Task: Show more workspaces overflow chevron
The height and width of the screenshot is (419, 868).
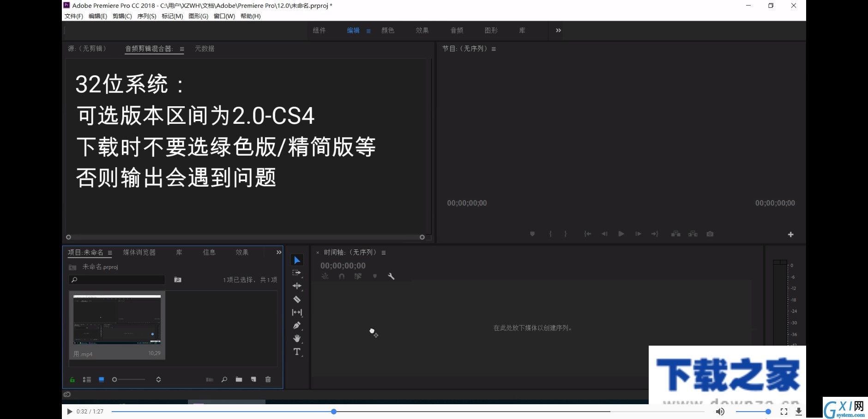Action: [x=558, y=30]
